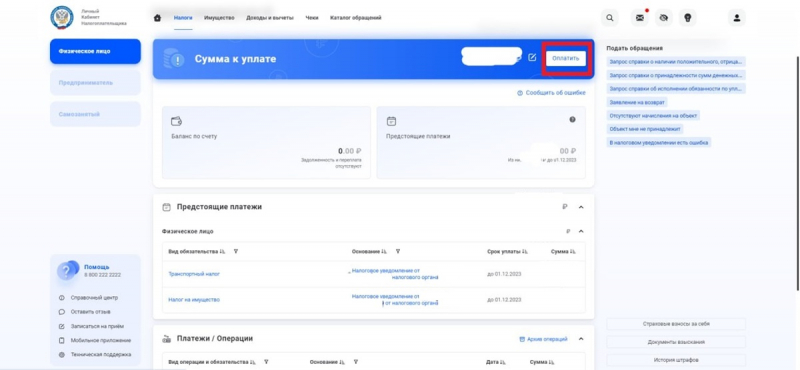
Task: Open the Имущество tab
Action: coord(219,18)
